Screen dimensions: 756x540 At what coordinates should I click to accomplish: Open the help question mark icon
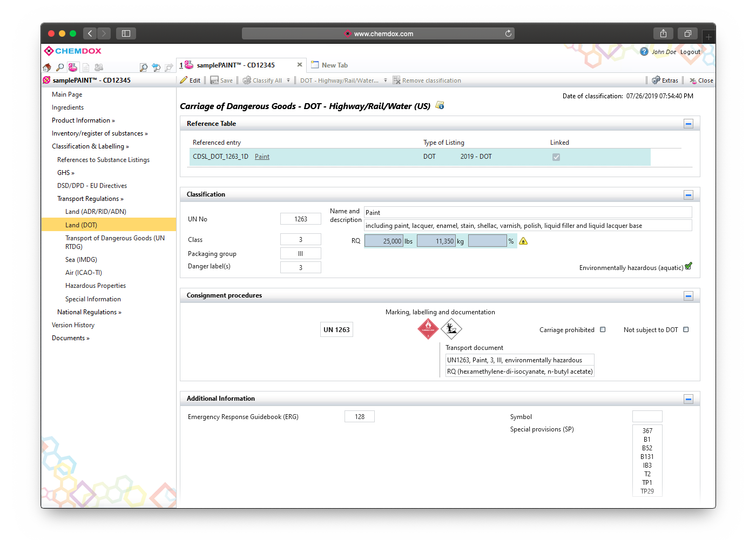click(x=644, y=51)
